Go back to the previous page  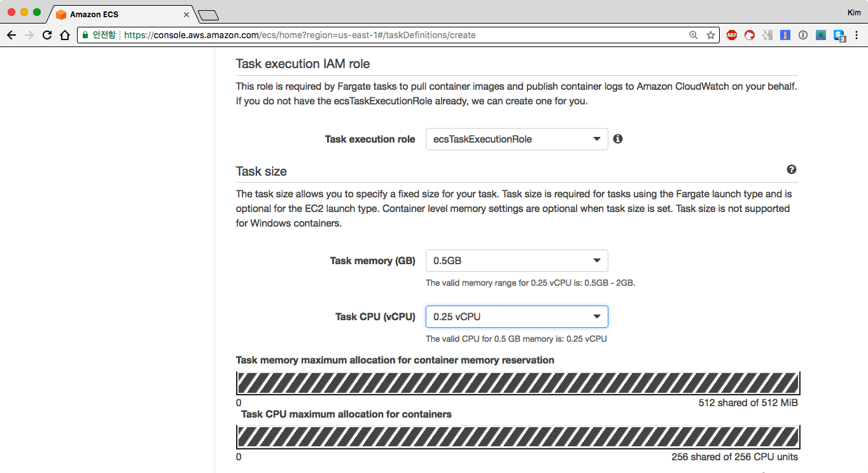(x=11, y=35)
